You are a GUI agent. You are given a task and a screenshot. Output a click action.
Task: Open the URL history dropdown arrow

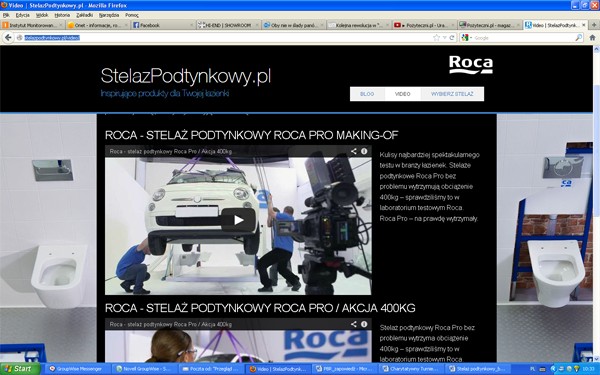[445, 38]
